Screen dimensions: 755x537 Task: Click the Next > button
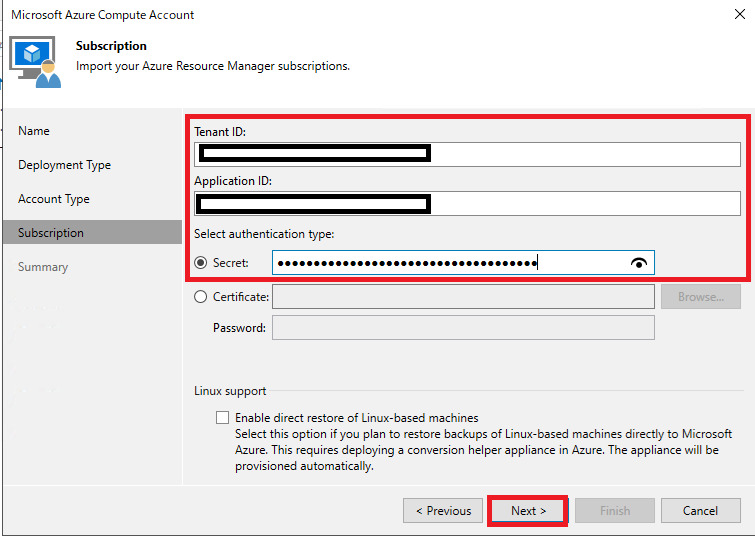click(x=528, y=511)
